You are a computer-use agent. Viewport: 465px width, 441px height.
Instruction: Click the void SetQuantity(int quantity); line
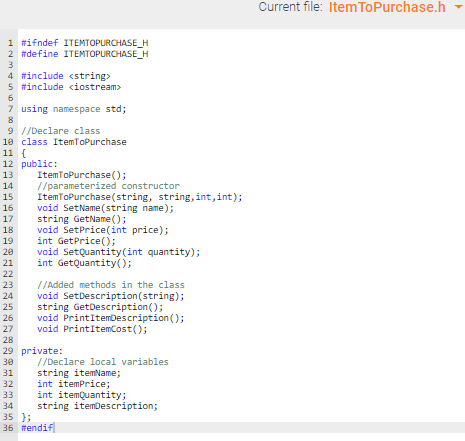tap(119, 252)
